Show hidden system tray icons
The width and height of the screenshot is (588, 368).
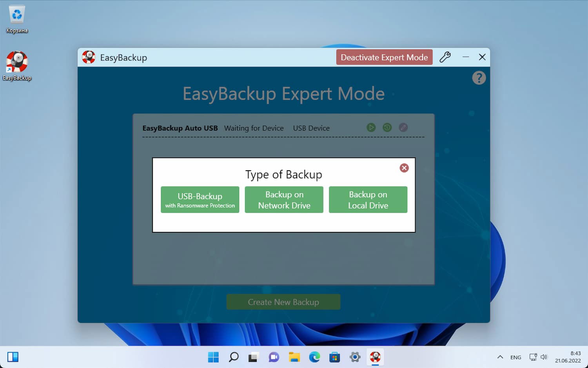point(500,357)
